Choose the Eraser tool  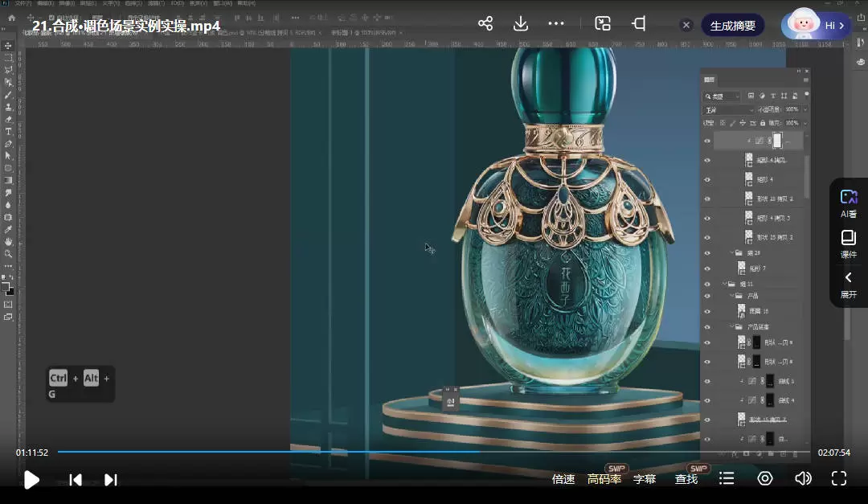8,119
